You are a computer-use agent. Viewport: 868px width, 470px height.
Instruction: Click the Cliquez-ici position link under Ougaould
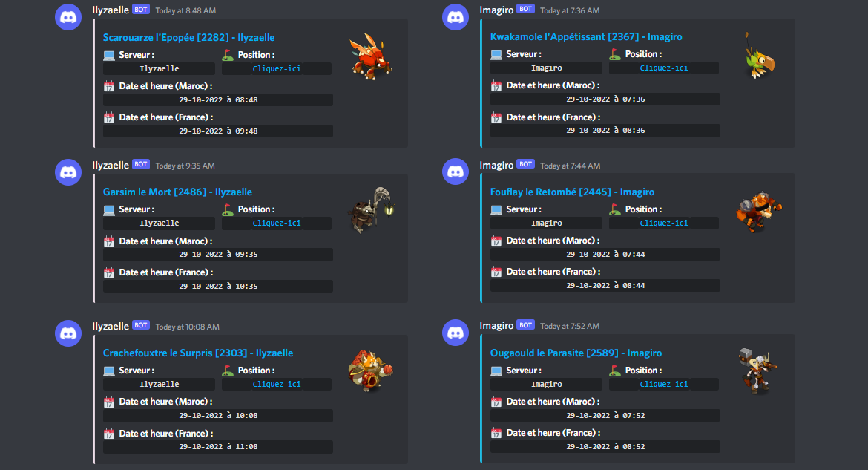[x=664, y=384]
